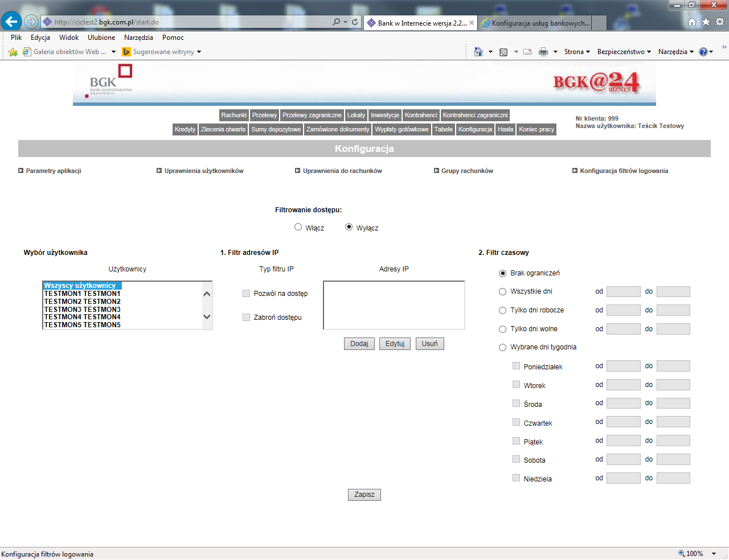Click the Edytuj button

click(x=395, y=344)
